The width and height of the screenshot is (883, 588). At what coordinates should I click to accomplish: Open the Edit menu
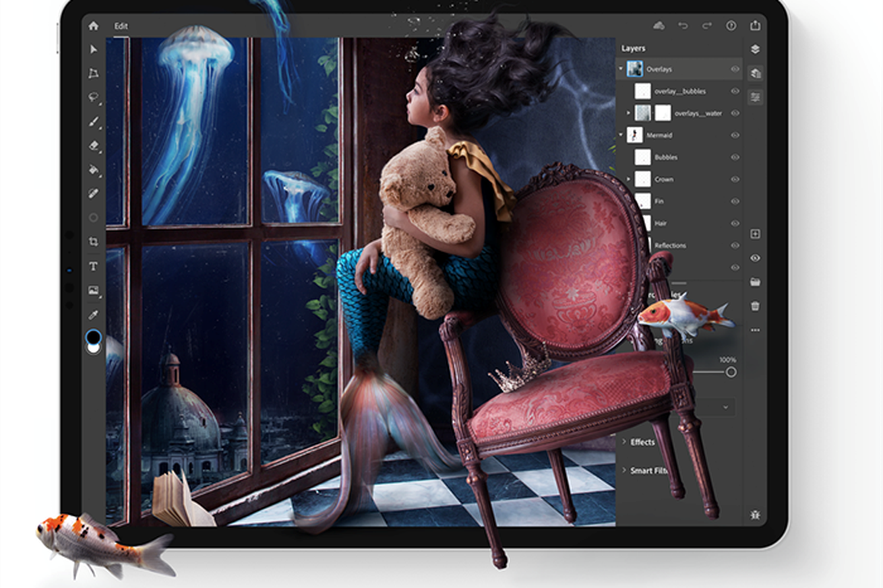(x=121, y=26)
